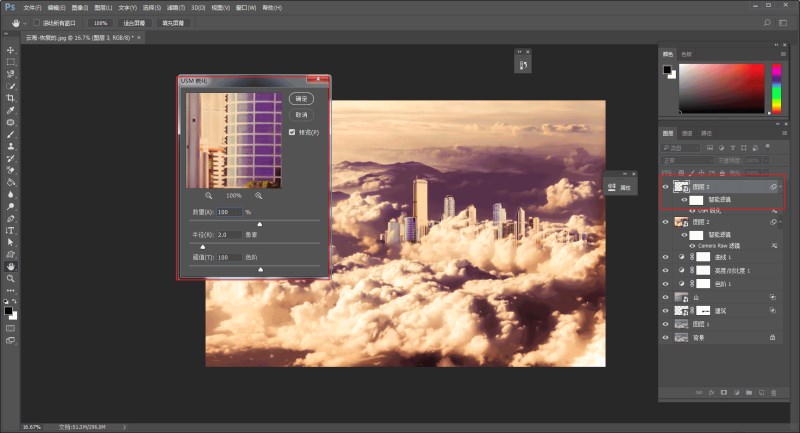800x433 pixels.
Task: Hide the 图层 3 layer via eye icon
Action: [666, 187]
